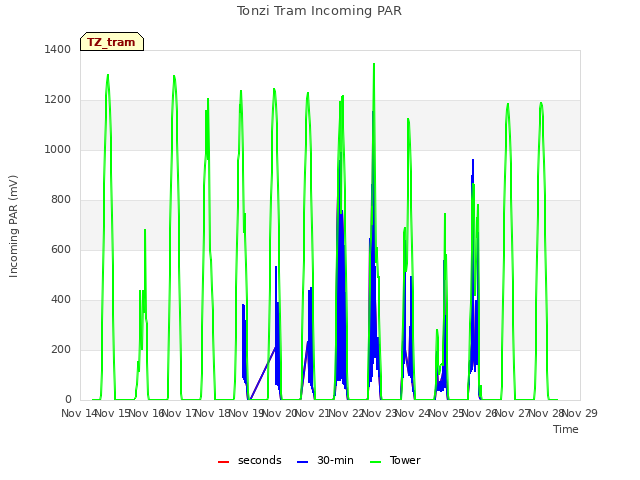Click the 400 y-axis tick label
This screenshot has height=480, width=640.
coord(61,300)
